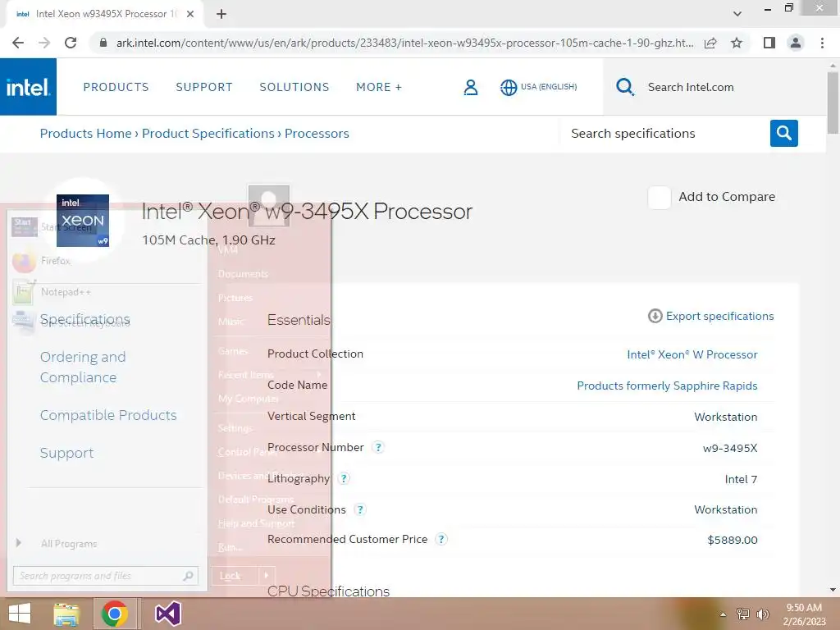Image resolution: width=840 pixels, height=630 pixels.
Task: Click the page vertical scrollbar thumb
Action: [x=833, y=102]
